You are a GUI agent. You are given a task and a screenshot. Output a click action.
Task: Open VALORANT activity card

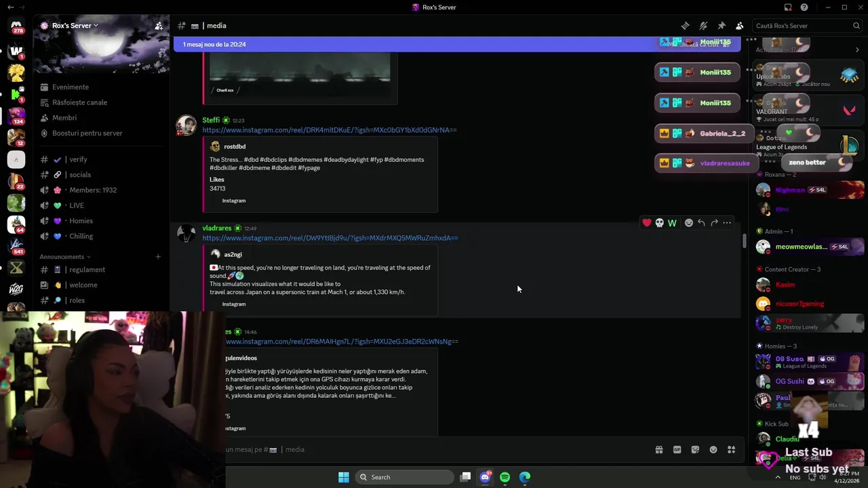tap(808, 110)
